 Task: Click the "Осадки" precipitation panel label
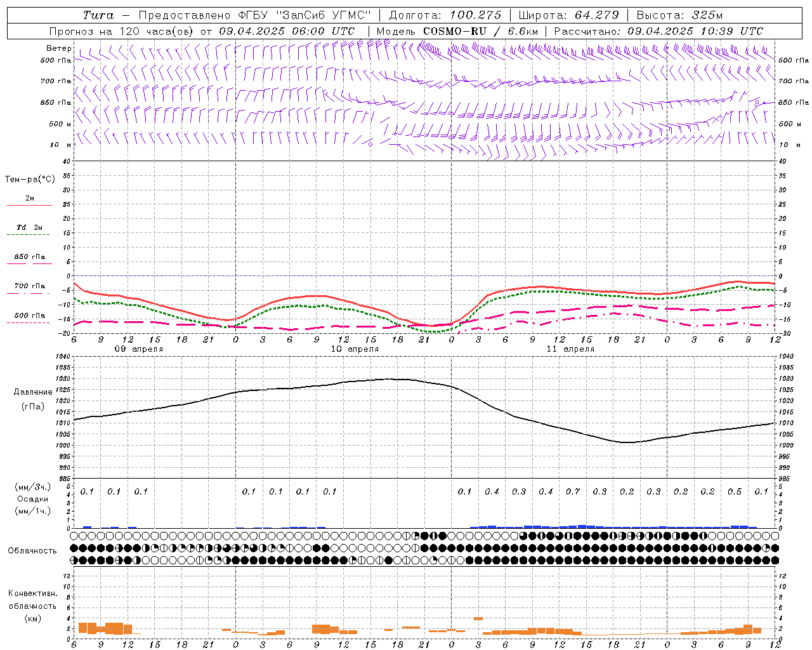click(x=32, y=499)
